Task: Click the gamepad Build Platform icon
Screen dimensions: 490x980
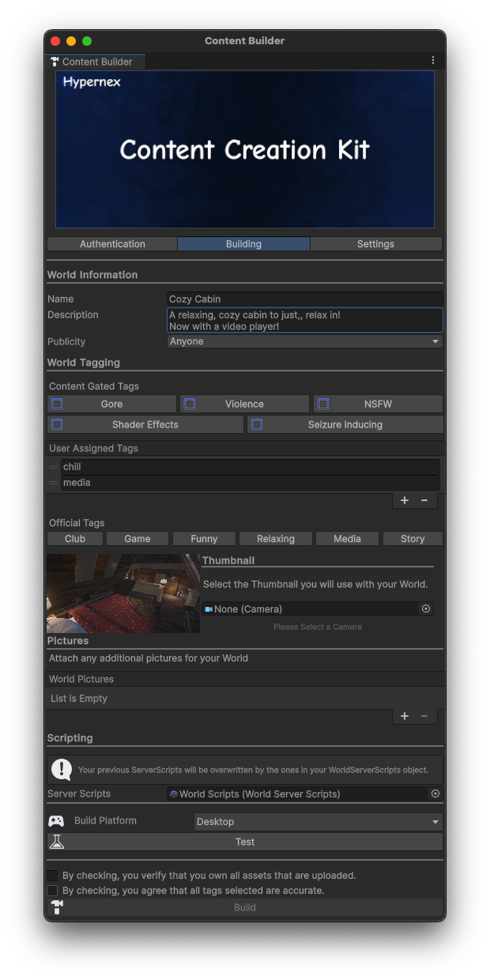Action: click(x=56, y=821)
